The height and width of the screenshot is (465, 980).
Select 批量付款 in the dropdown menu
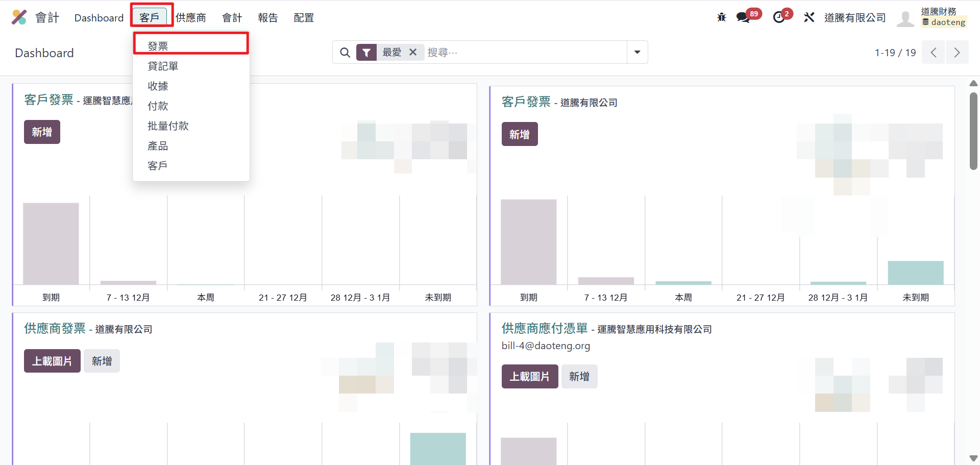168,126
